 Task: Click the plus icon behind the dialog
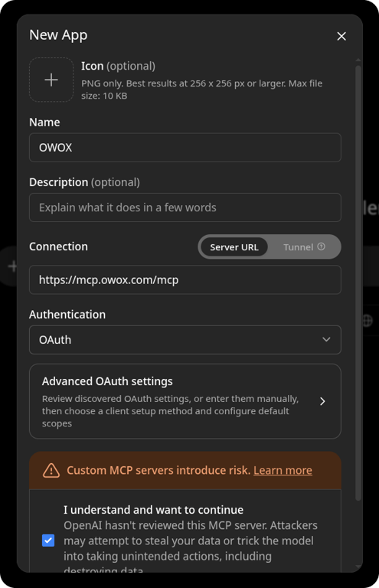tap(12, 266)
